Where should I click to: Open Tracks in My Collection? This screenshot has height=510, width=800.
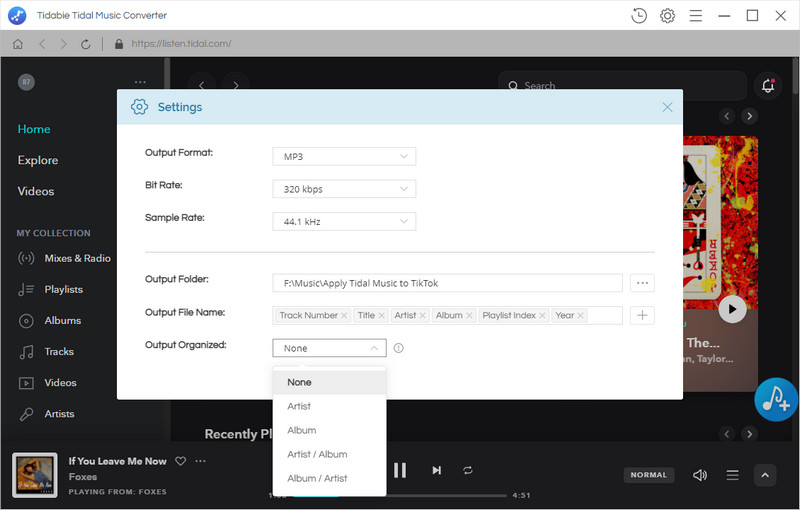tap(46, 351)
